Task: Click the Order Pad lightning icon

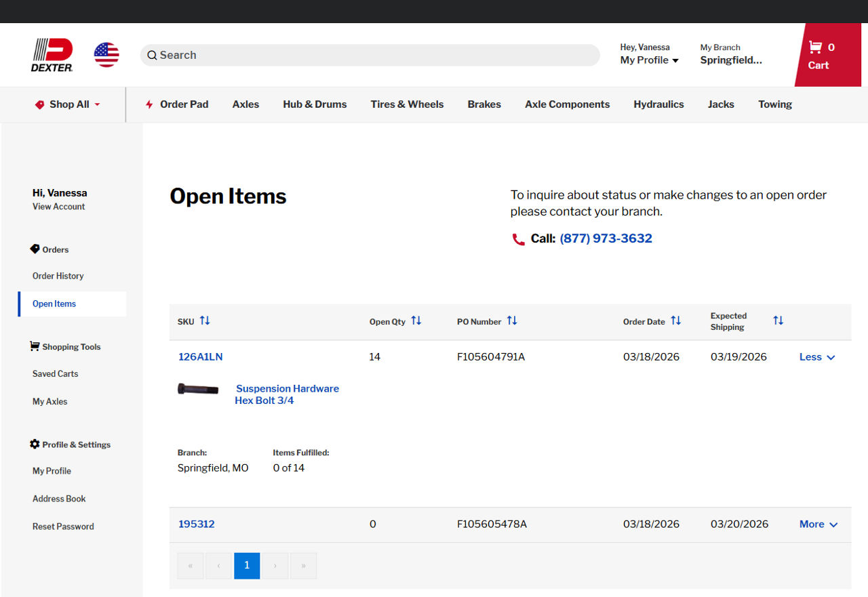Action: click(x=149, y=104)
